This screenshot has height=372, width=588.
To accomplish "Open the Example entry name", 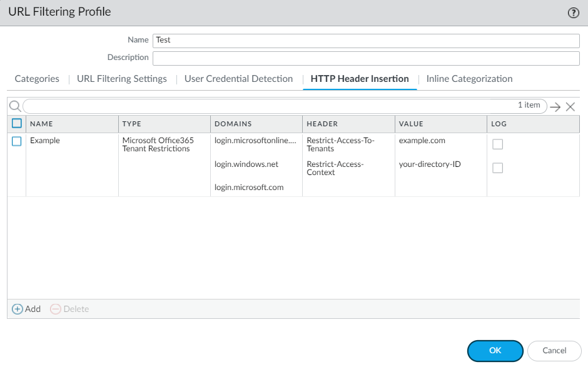I will (45, 141).
